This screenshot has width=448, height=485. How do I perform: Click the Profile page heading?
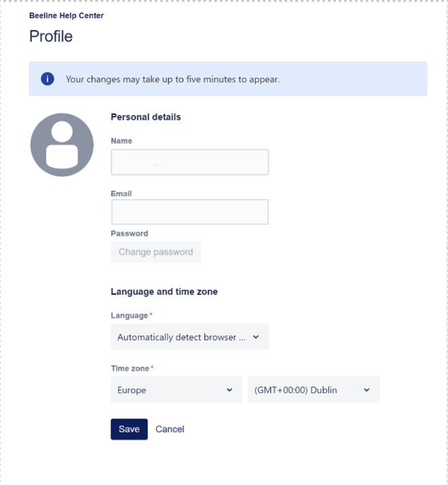click(51, 37)
